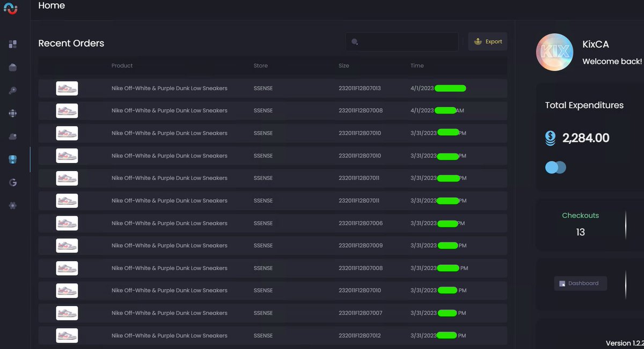
Task: Click the checkout count 13
Action: coord(580,233)
